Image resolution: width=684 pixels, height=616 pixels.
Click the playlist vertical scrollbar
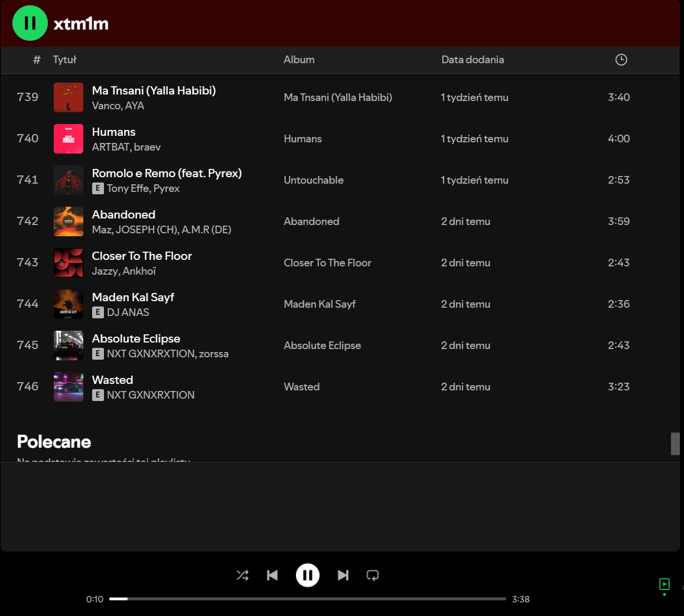tap(675, 444)
